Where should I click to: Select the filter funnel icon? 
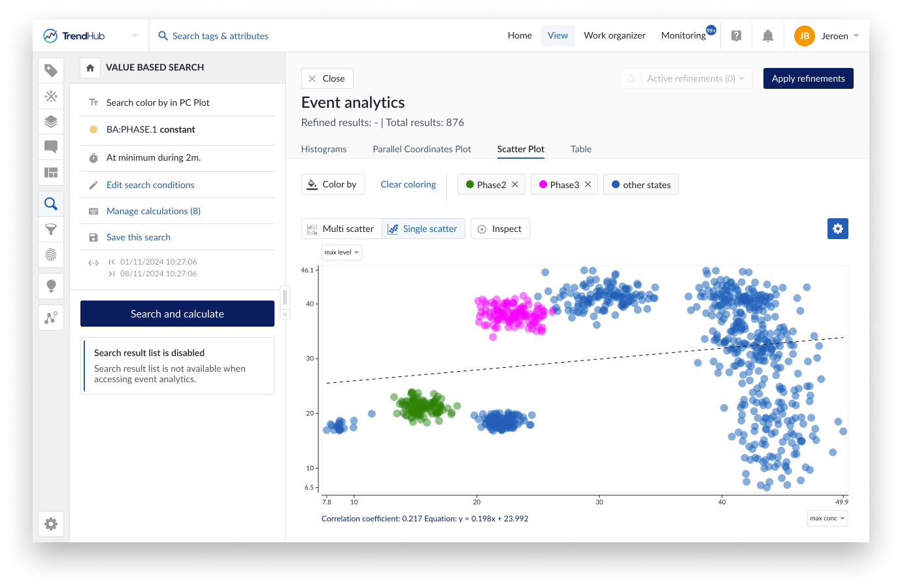[x=51, y=229]
